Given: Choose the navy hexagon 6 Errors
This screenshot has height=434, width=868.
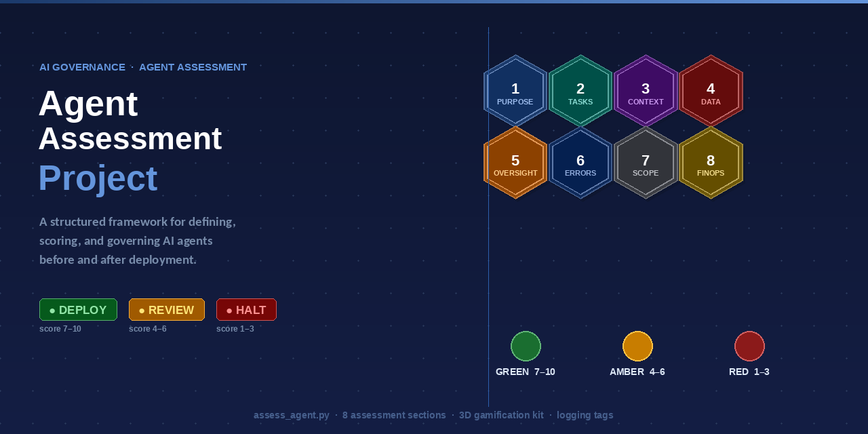Looking at the screenshot, I should [580, 162].
